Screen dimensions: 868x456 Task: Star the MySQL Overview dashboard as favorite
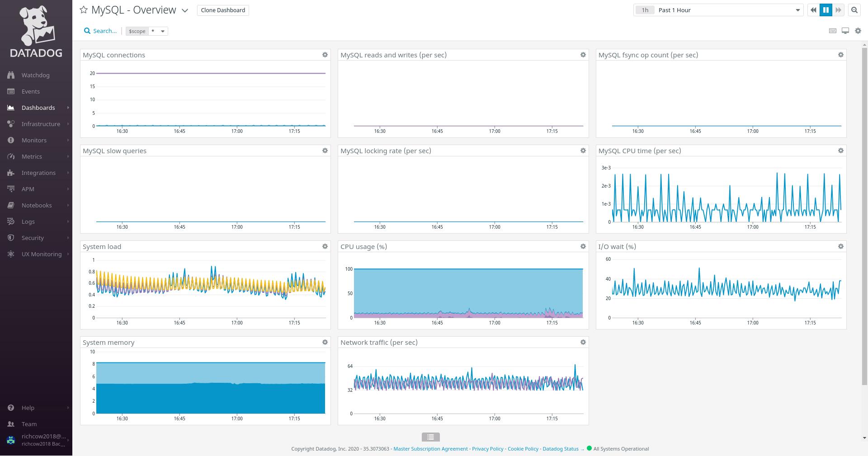[x=83, y=10]
